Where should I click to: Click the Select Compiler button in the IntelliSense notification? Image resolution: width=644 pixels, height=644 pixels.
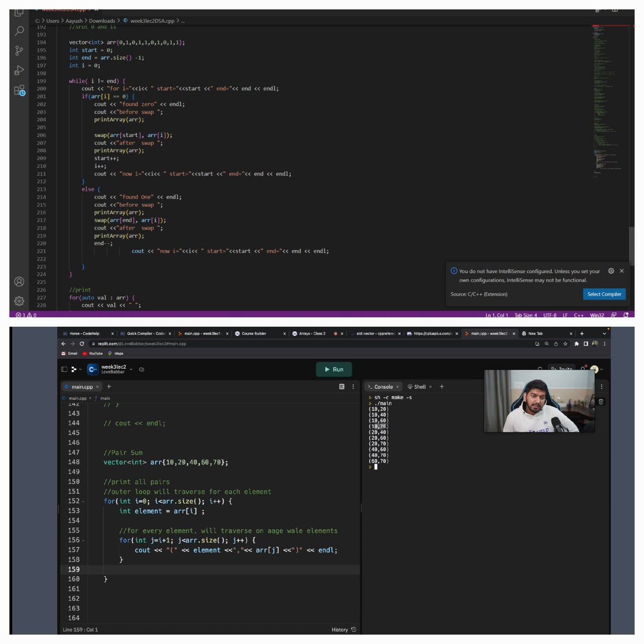[604, 294]
